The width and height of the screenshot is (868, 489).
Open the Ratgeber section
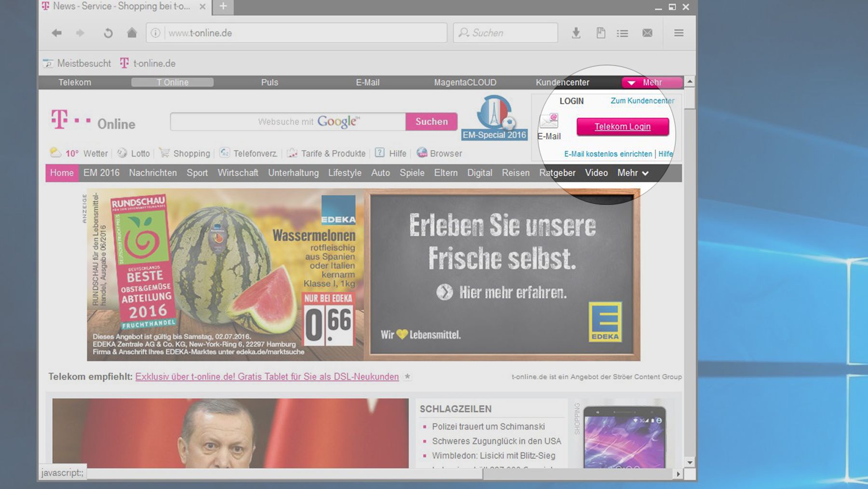(557, 173)
